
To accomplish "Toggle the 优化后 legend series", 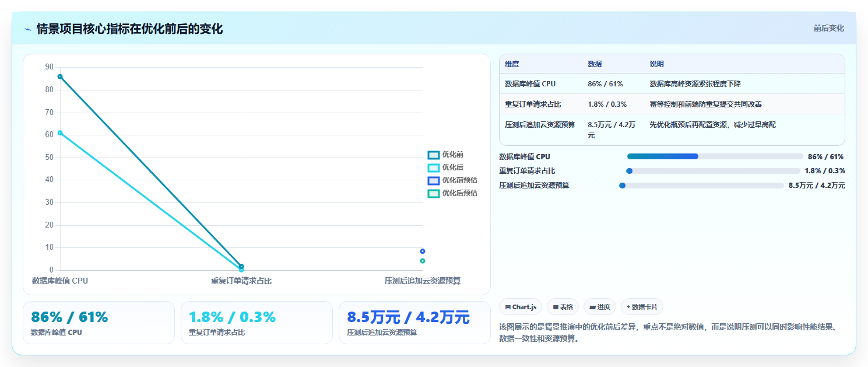I will (x=445, y=167).
